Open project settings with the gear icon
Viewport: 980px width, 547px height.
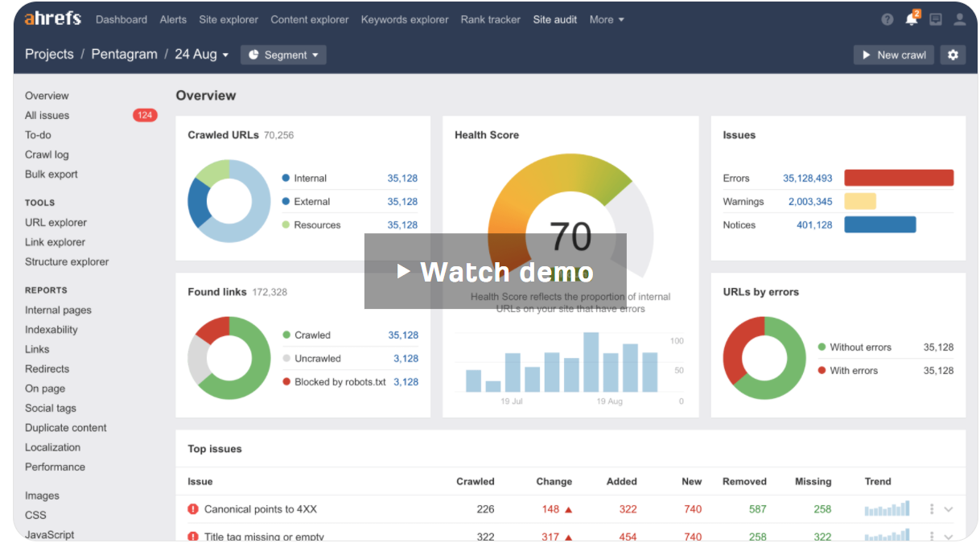tap(953, 55)
